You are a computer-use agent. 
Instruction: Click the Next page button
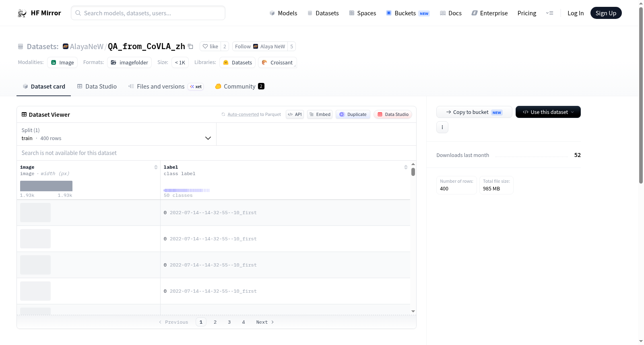click(x=265, y=322)
